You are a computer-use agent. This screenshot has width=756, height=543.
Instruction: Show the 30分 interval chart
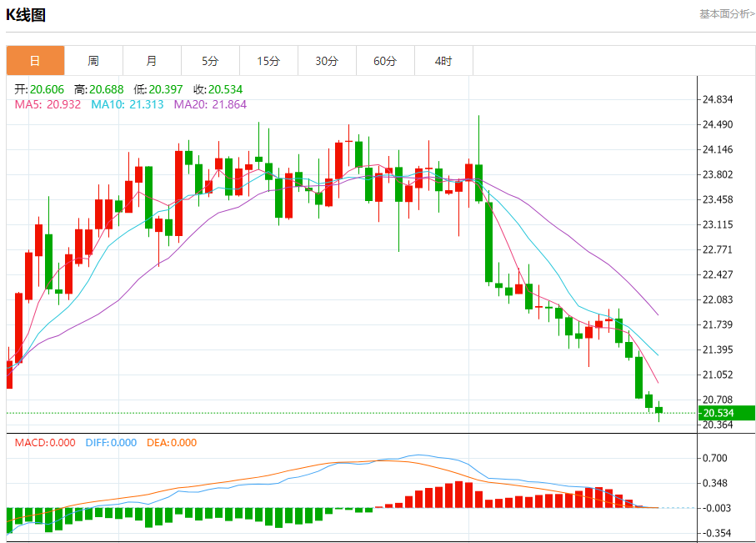pyautogui.click(x=327, y=61)
